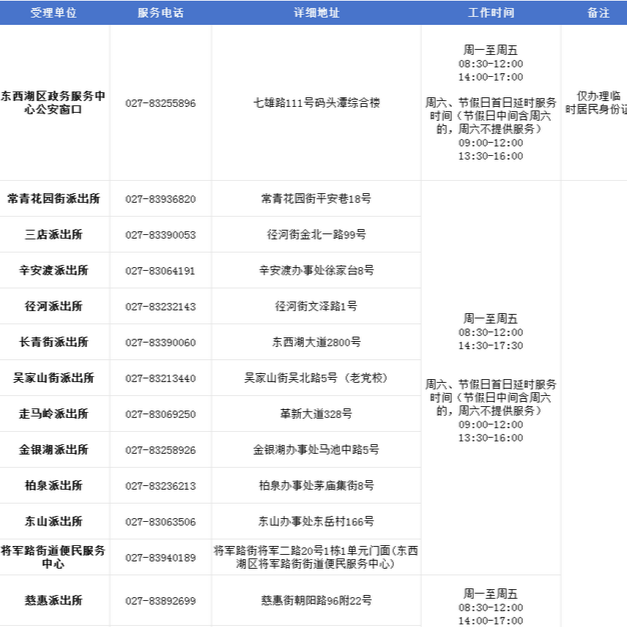Click the 服务电话 column header
Viewport: 627px width, 627px height.
click(160, 13)
